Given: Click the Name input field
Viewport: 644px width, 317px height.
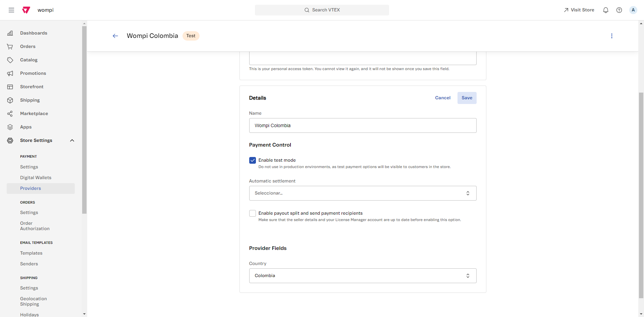Looking at the screenshot, I should [x=362, y=125].
